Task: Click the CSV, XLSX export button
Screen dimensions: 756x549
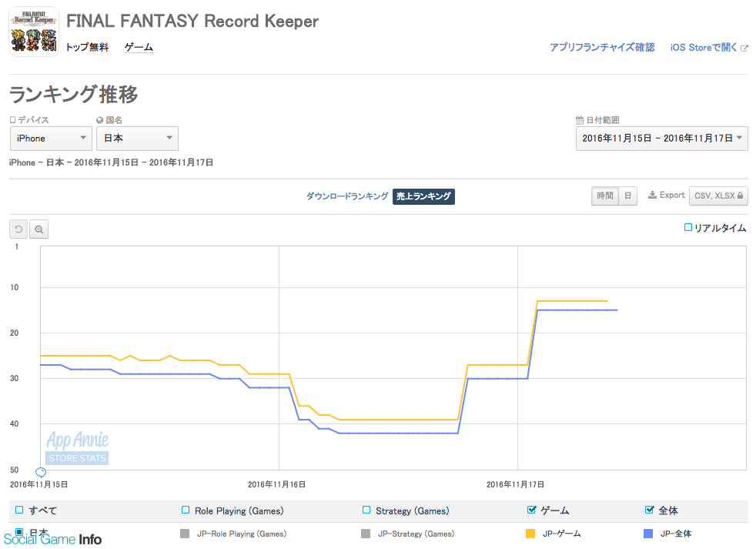Action: click(x=718, y=196)
